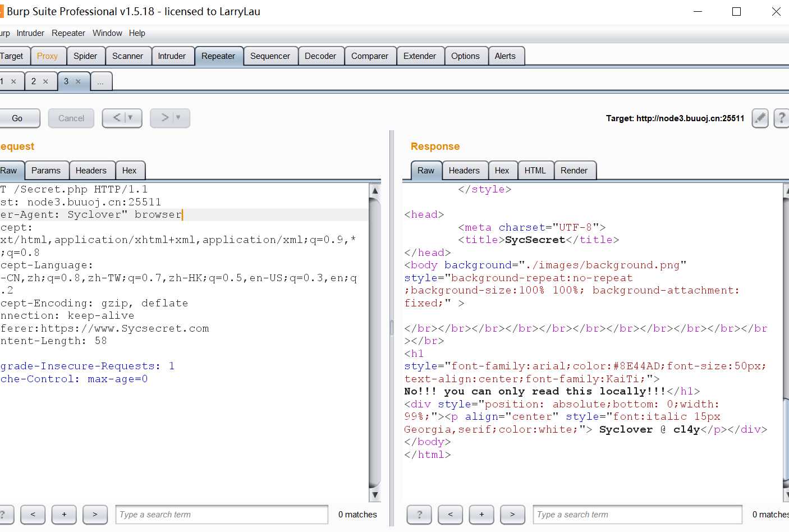Click the response search help button
This screenshot has width=789, height=532.
tap(419, 514)
